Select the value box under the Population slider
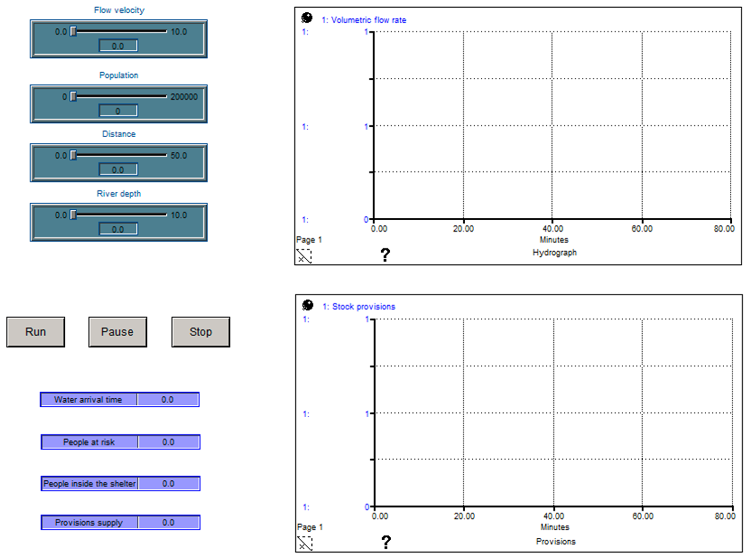750x560 pixels. [119, 110]
